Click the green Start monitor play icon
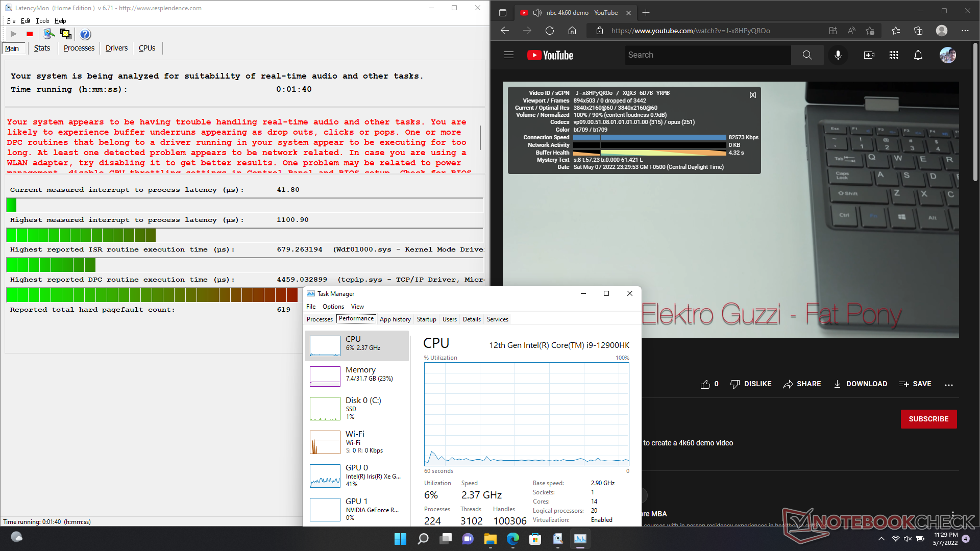 point(14,34)
